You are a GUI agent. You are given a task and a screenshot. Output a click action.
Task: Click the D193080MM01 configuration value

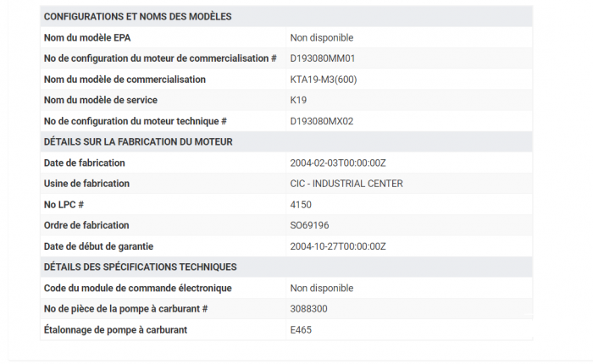click(x=323, y=58)
